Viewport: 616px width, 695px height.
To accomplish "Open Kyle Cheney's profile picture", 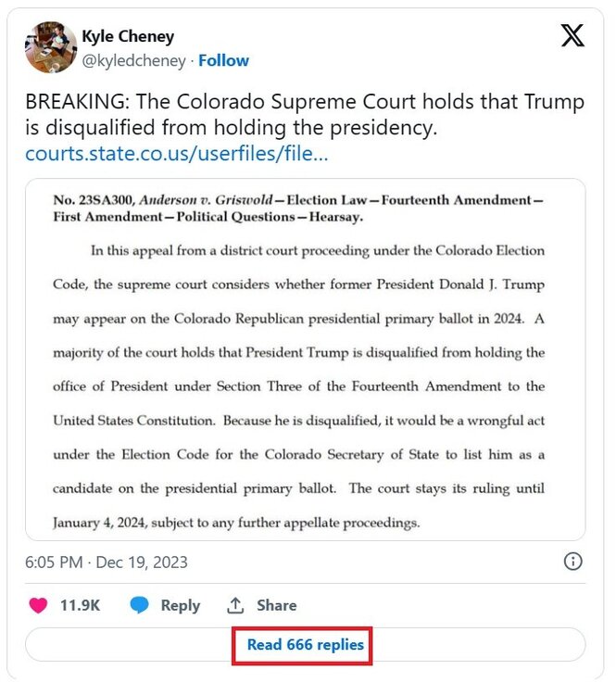I will point(50,47).
